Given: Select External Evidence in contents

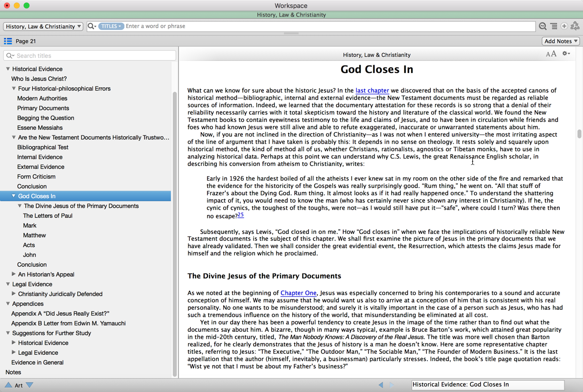Looking at the screenshot, I should 41,167.
